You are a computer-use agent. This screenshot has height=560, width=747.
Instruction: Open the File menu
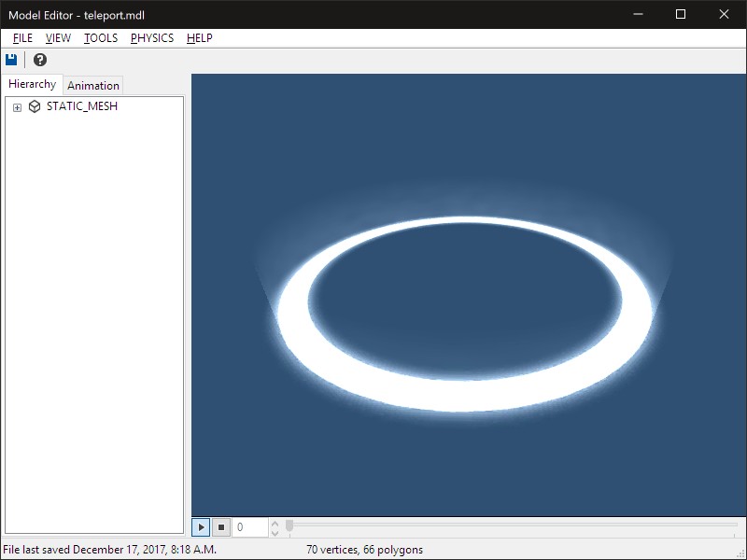[22, 38]
